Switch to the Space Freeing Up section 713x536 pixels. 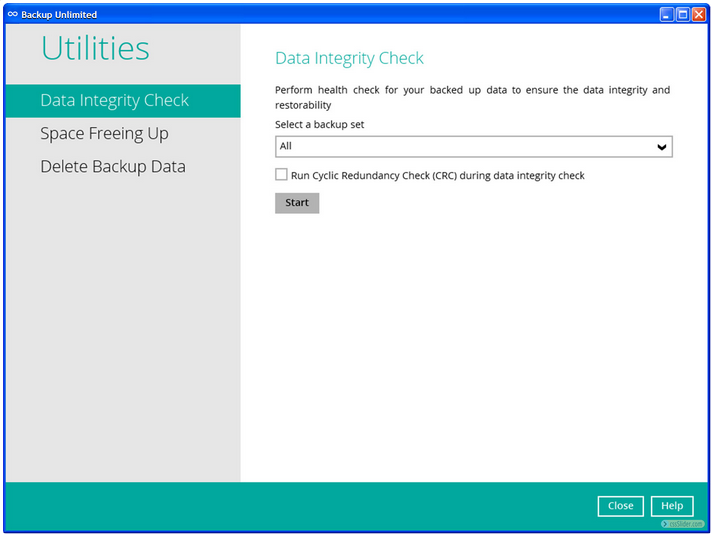(104, 134)
